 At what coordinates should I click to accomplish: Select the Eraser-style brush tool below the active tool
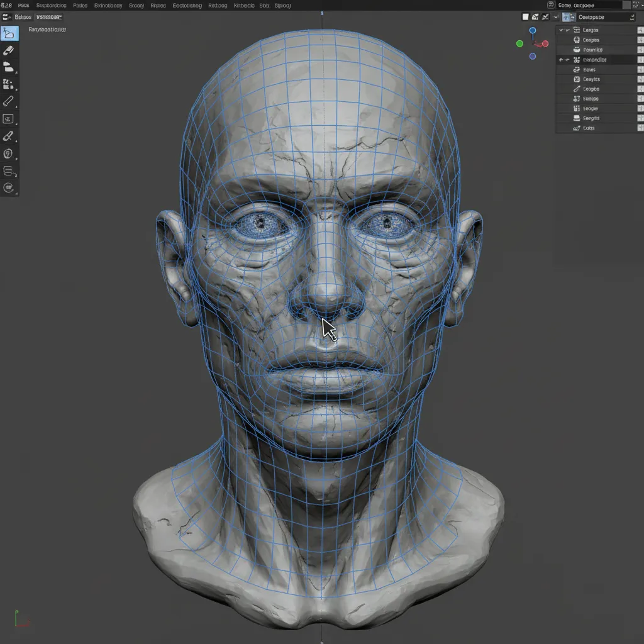coord(10,50)
